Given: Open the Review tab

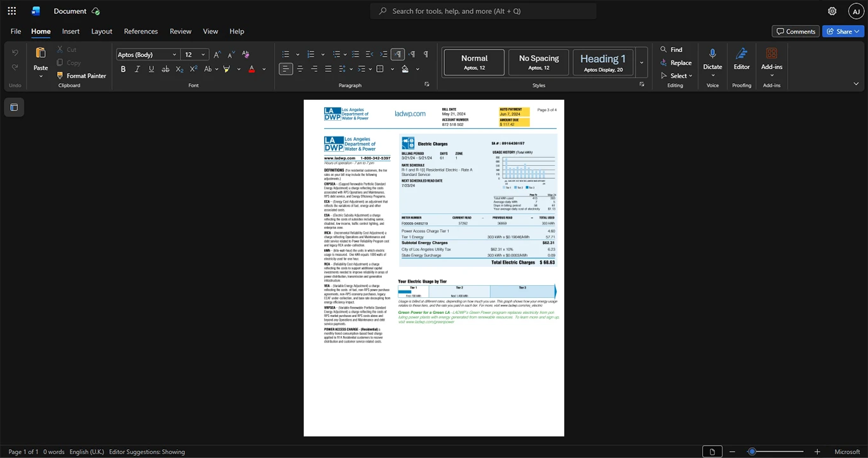Looking at the screenshot, I should pyautogui.click(x=180, y=31).
